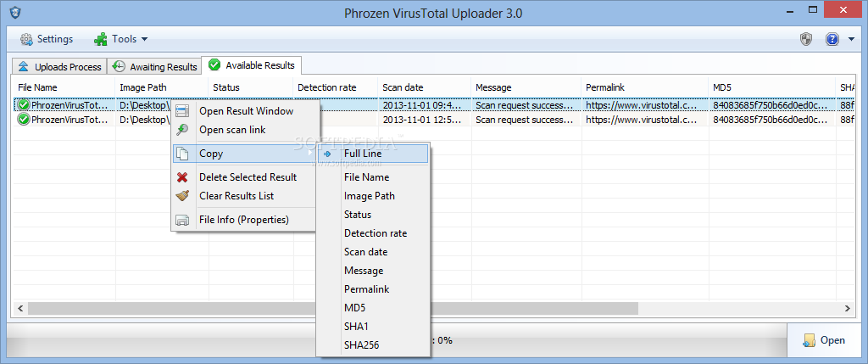Click the Awaiting Results clock icon
This screenshot has width=868, height=364.
click(x=119, y=66)
